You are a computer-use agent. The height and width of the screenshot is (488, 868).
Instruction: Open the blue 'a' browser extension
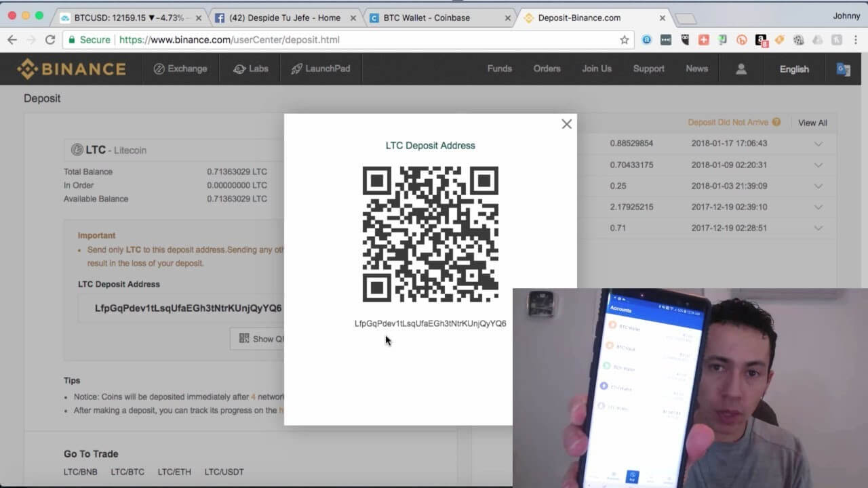click(647, 40)
